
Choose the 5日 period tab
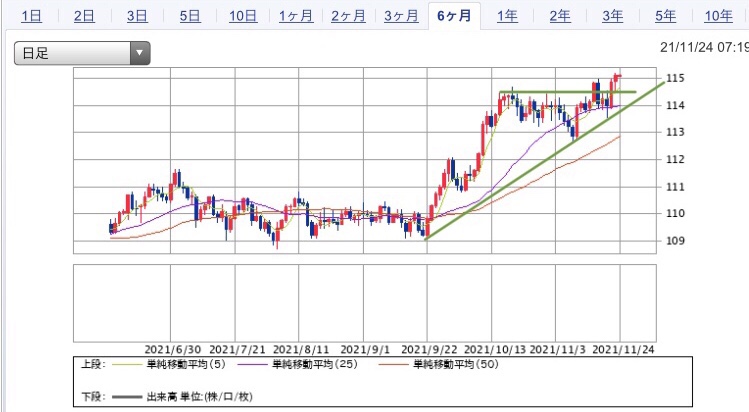point(190,16)
